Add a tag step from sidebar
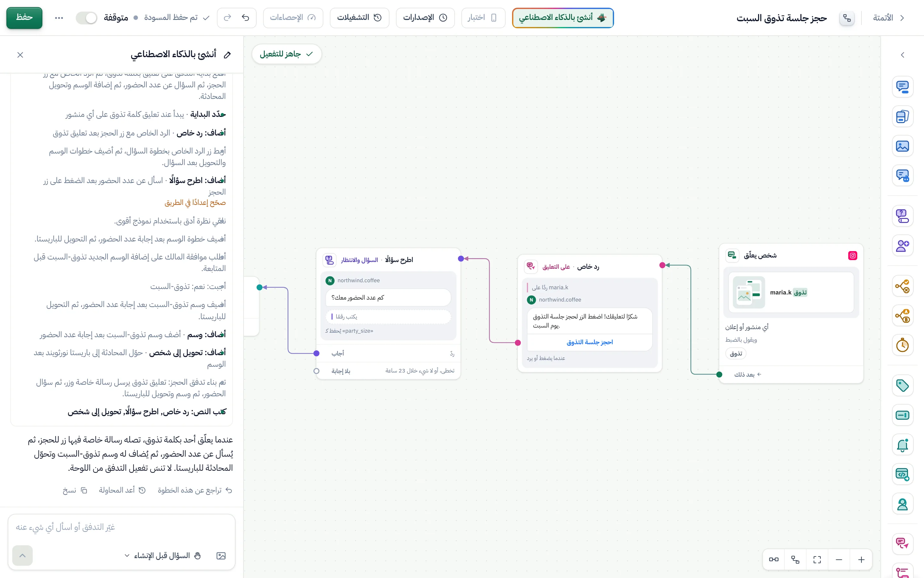The width and height of the screenshot is (924, 578). click(x=902, y=385)
